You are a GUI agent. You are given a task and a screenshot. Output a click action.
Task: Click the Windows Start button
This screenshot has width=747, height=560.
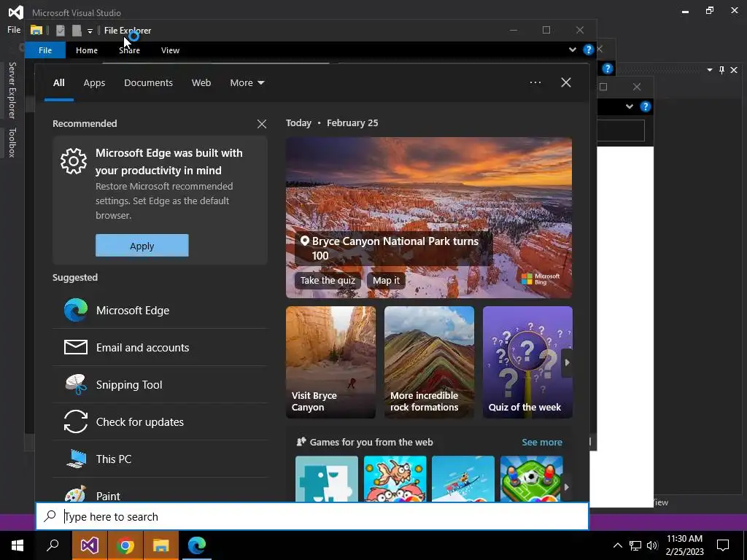tap(18, 545)
